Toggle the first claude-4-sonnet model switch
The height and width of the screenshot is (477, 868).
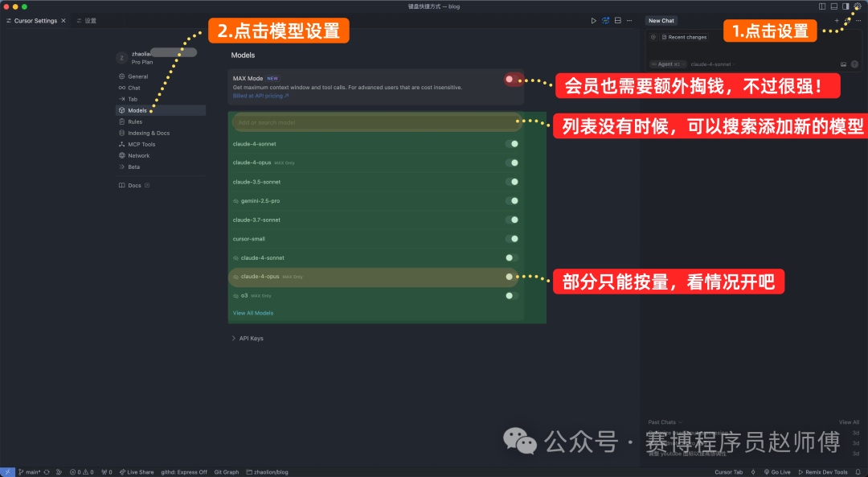(511, 144)
